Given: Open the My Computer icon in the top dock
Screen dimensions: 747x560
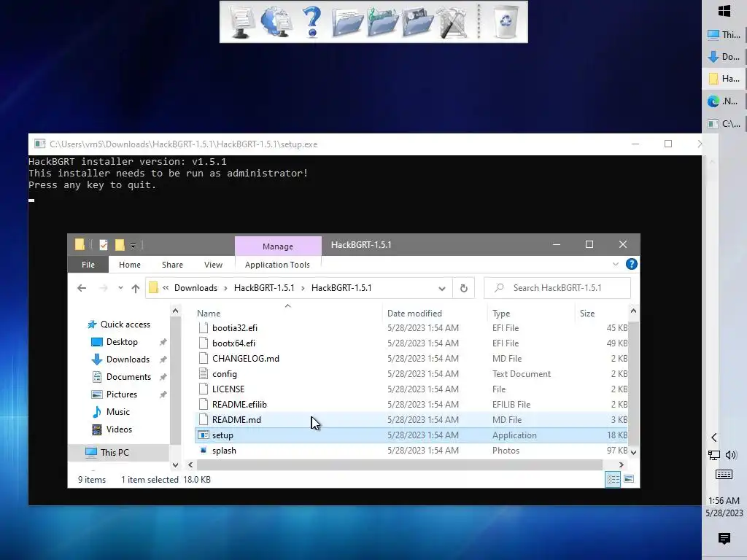Looking at the screenshot, I should point(241,21).
